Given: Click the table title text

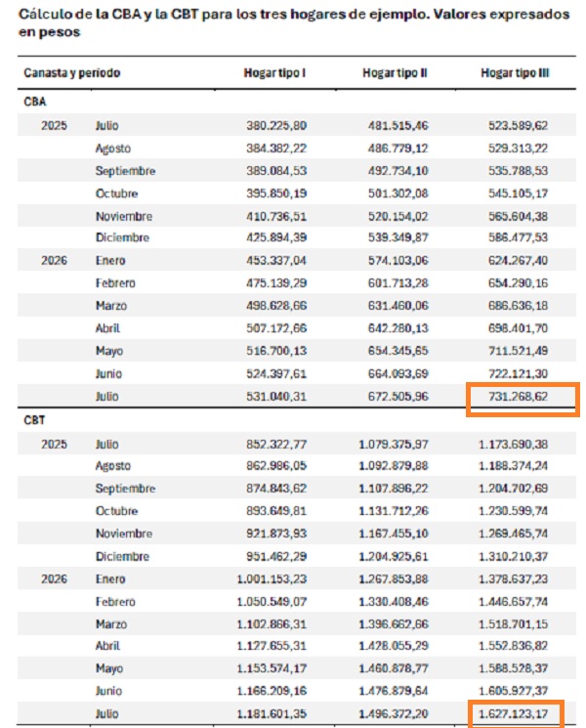Looking at the screenshot, I should pos(294,22).
